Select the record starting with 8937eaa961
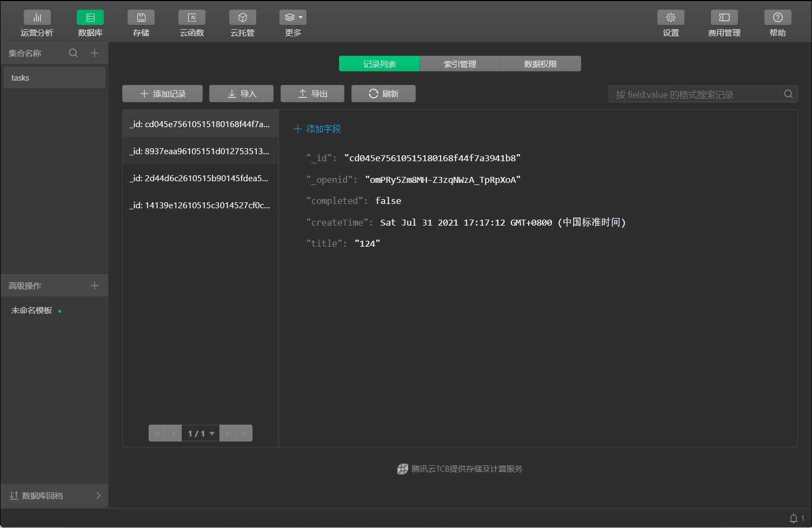Image resolution: width=812 pixels, height=528 pixels. (201, 151)
